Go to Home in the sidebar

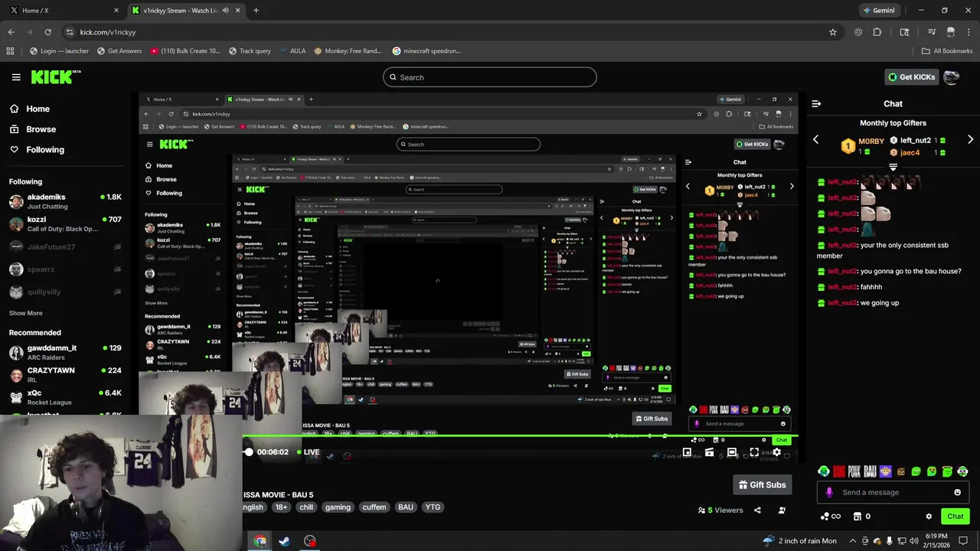point(30,109)
